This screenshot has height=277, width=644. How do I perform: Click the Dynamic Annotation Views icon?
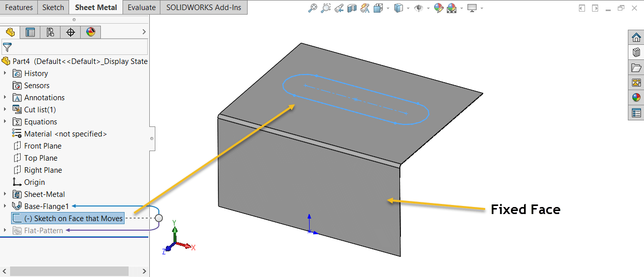point(365,8)
